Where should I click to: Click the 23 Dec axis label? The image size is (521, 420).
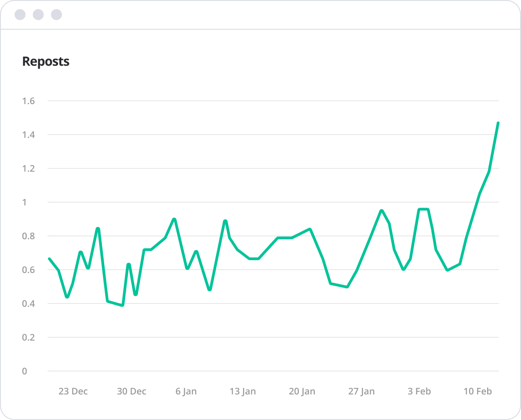[x=73, y=391]
